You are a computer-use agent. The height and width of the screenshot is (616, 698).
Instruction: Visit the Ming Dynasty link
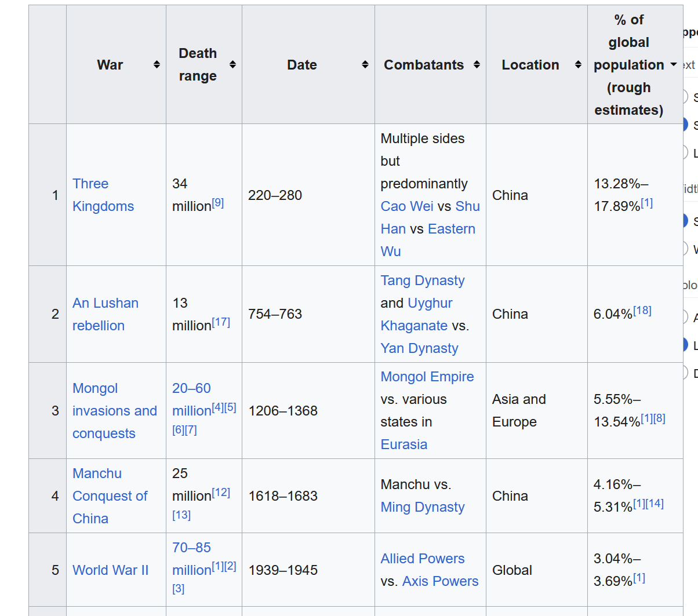[x=423, y=507]
